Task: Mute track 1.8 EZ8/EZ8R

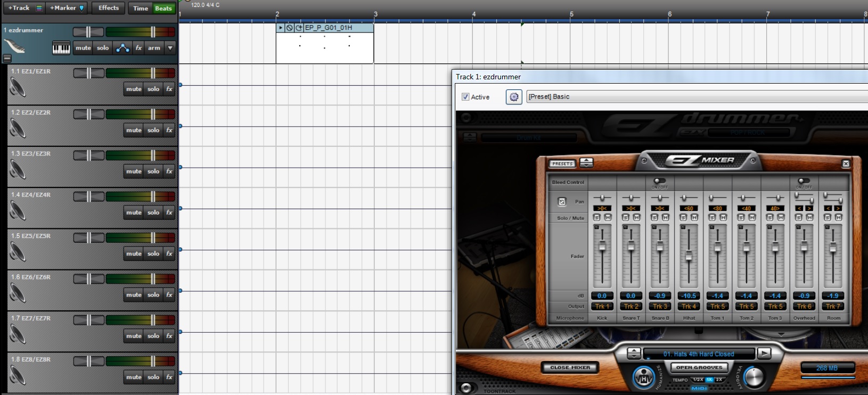Action: (134, 377)
